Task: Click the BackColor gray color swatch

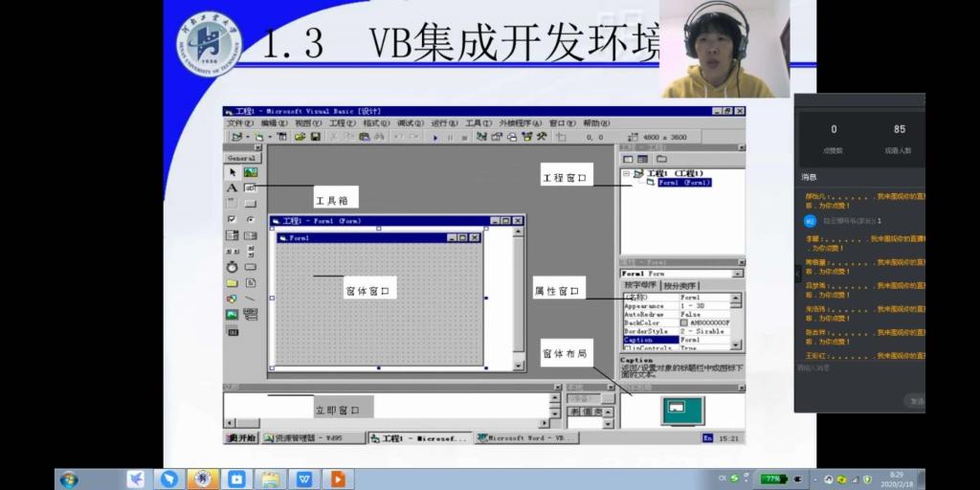Action: [x=683, y=323]
